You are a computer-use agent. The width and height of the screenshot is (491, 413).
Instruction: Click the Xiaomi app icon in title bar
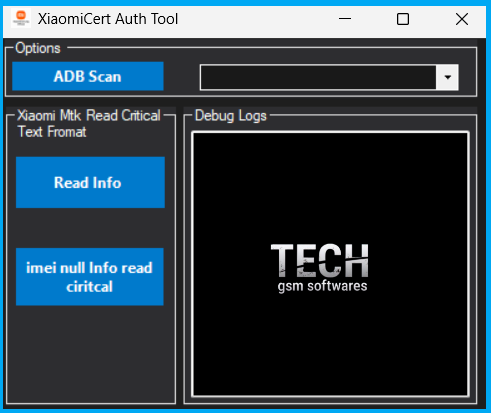coord(21,18)
